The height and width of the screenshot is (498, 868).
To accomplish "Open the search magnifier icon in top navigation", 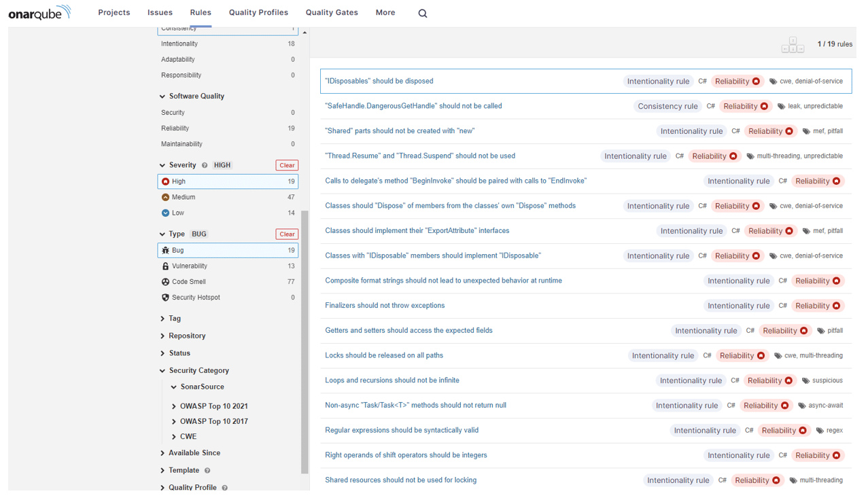I will [423, 14].
